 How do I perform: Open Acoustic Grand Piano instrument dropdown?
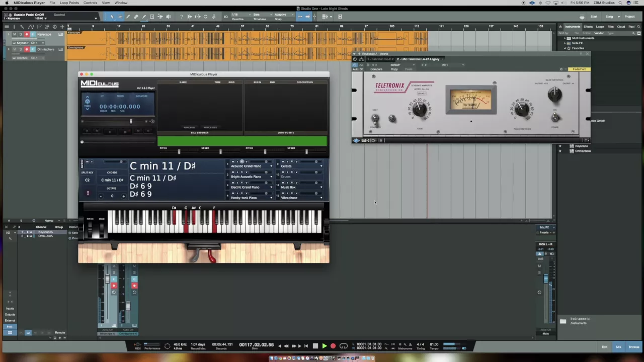click(x=271, y=166)
